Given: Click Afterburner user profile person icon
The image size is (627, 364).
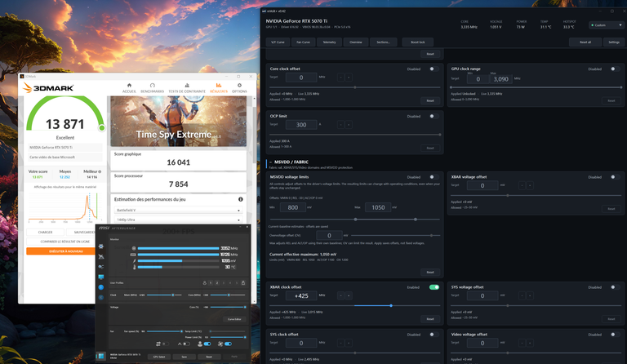Looking at the screenshot, I should [x=204, y=283].
